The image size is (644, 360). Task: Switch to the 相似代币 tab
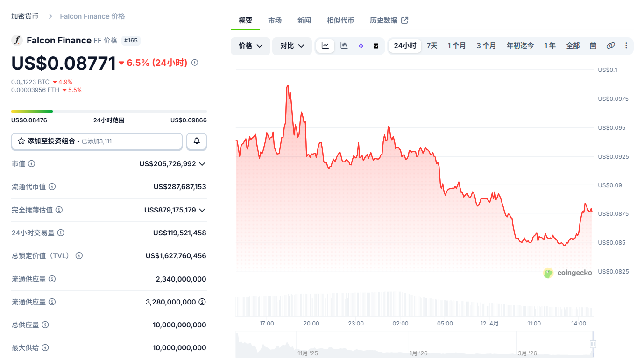click(x=340, y=21)
